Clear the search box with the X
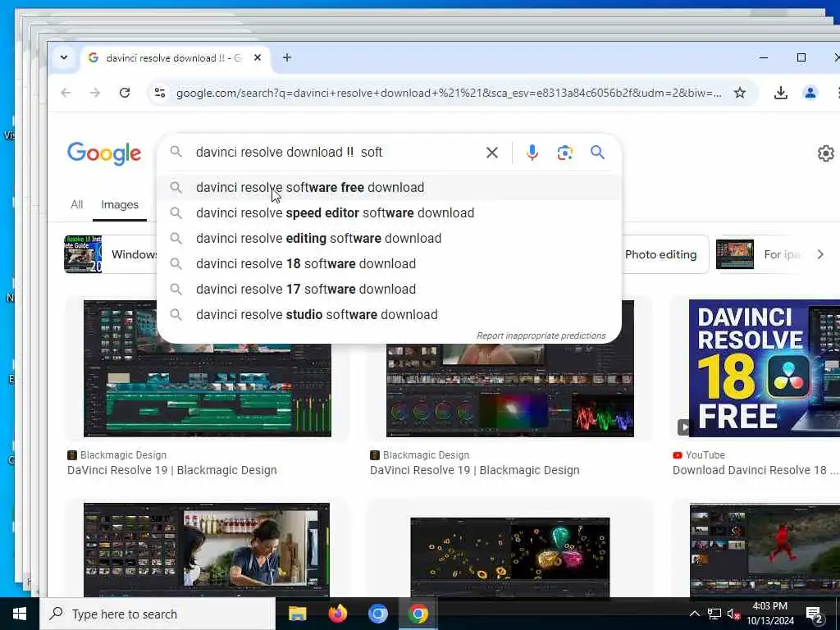This screenshot has height=630, width=840. [492, 153]
